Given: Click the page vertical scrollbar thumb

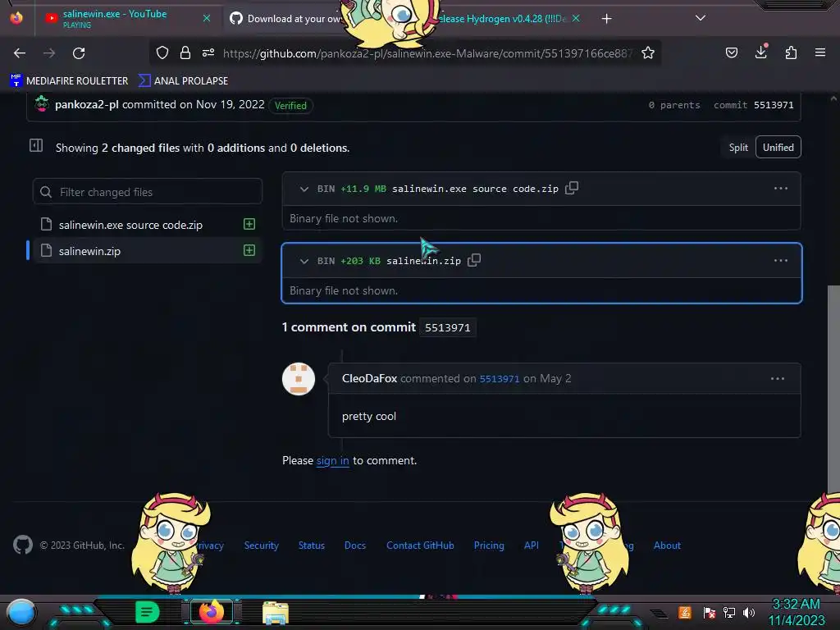Looking at the screenshot, I should [833, 388].
